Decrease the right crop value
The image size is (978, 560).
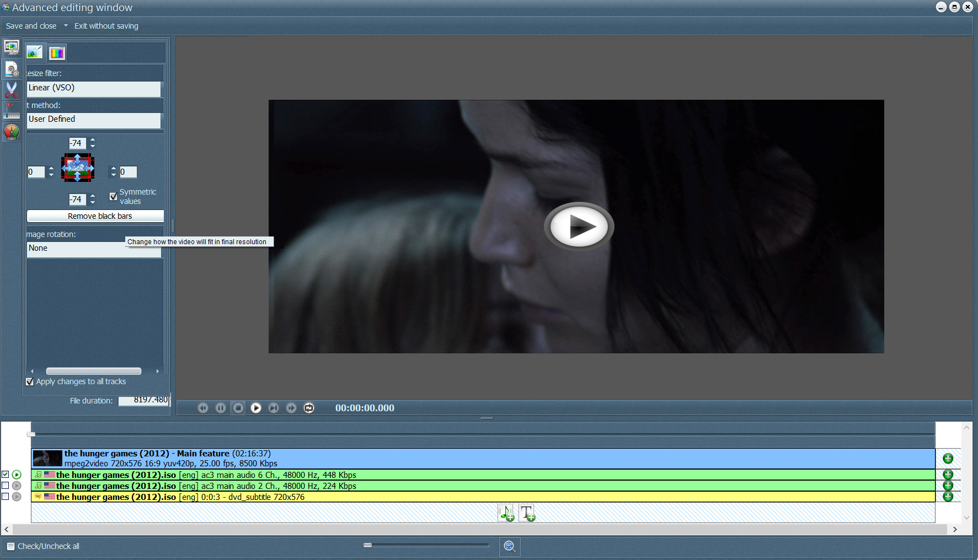pos(113,175)
